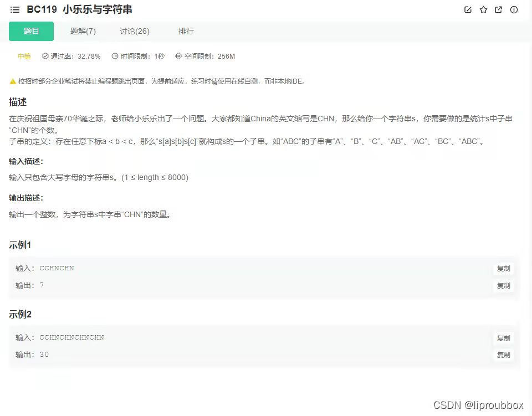This screenshot has height=416, width=532.
Task: Click the length constraint text 1 ≤ length ≤ 8000
Action: click(155, 177)
